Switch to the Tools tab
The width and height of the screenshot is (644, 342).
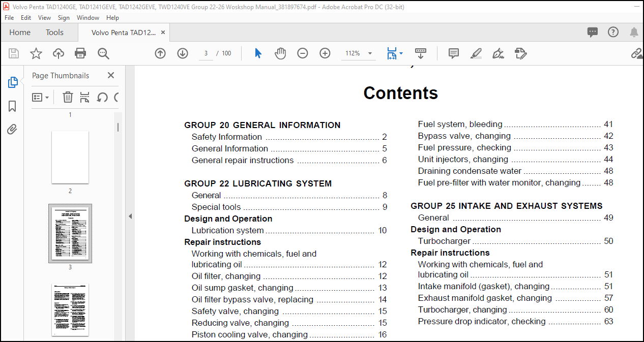(55, 32)
